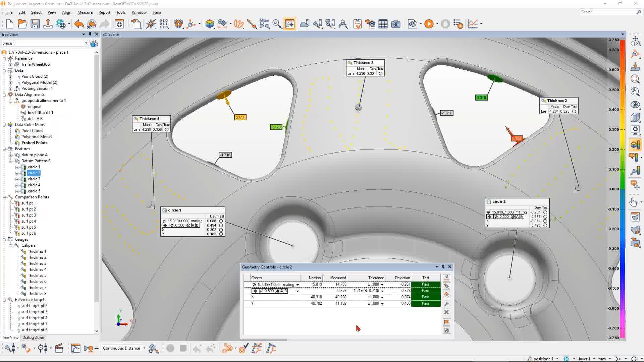Pin the Geometry Controls panel
The width and height of the screenshot is (644, 362).
tap(443, 267)
